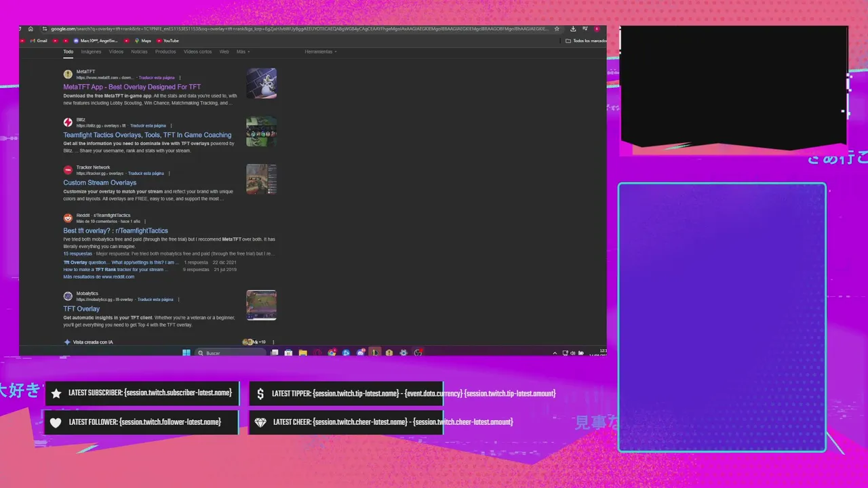The image size is (868, 488).
Task: Open the more options dots for MetaTFT result
Action: (x=180, y=78)
